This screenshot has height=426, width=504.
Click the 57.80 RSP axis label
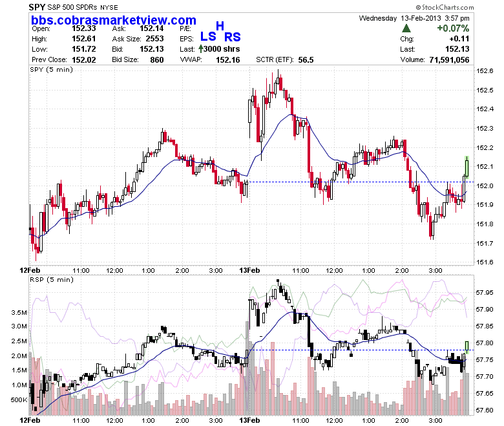click(485, 343)
